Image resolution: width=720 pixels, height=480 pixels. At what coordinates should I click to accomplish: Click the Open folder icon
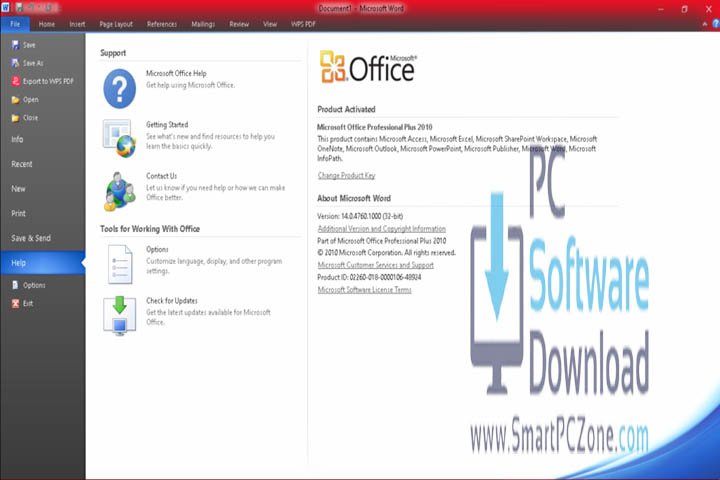[x=16, y=100]
